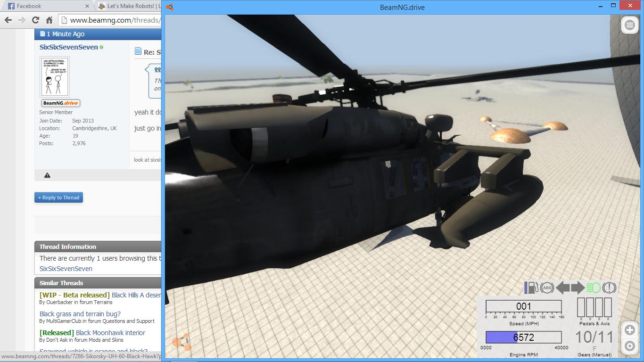Open the gear settings button in BeamNG
The height and width of the screenshot is (362, 644).
(629, 346)
